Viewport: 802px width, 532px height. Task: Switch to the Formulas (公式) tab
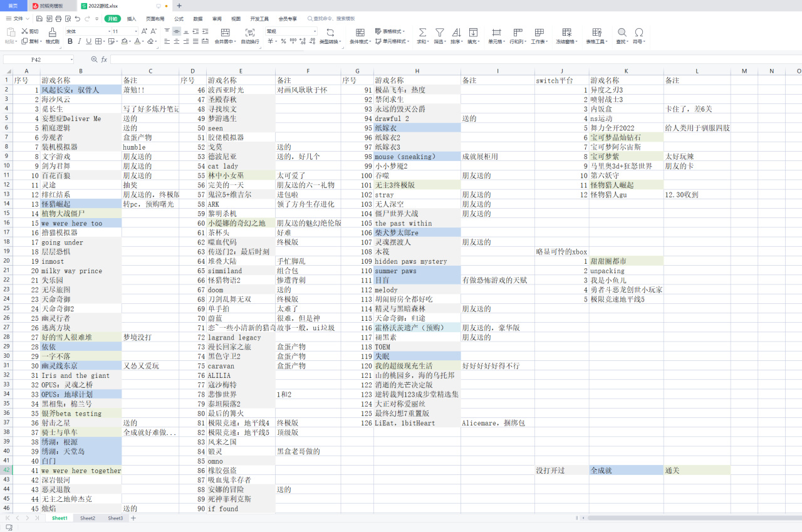click(179, 19)
